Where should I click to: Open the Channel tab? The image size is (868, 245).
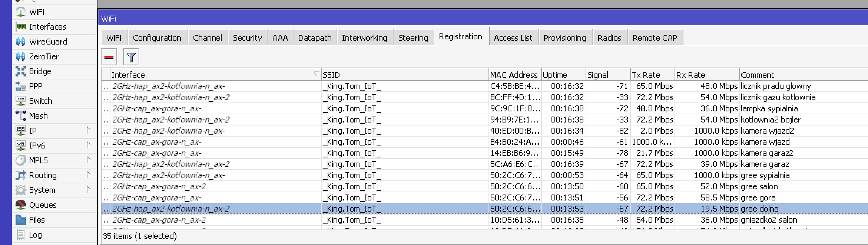point(208,38)
